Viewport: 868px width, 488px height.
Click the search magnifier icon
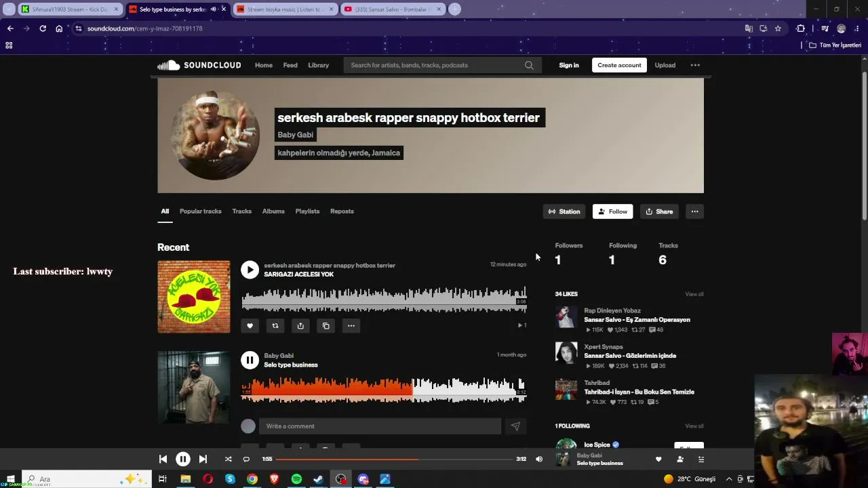[x=529, y=65]
